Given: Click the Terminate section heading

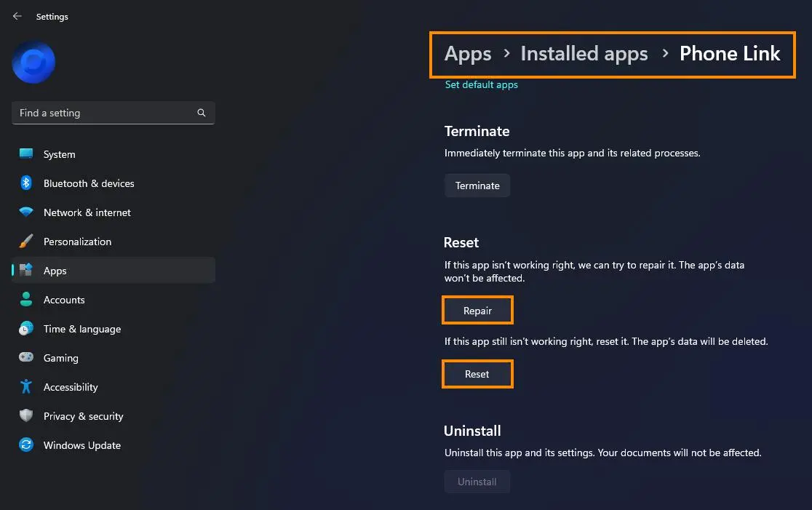Looking at the screenshot, I should click(477, 131).
